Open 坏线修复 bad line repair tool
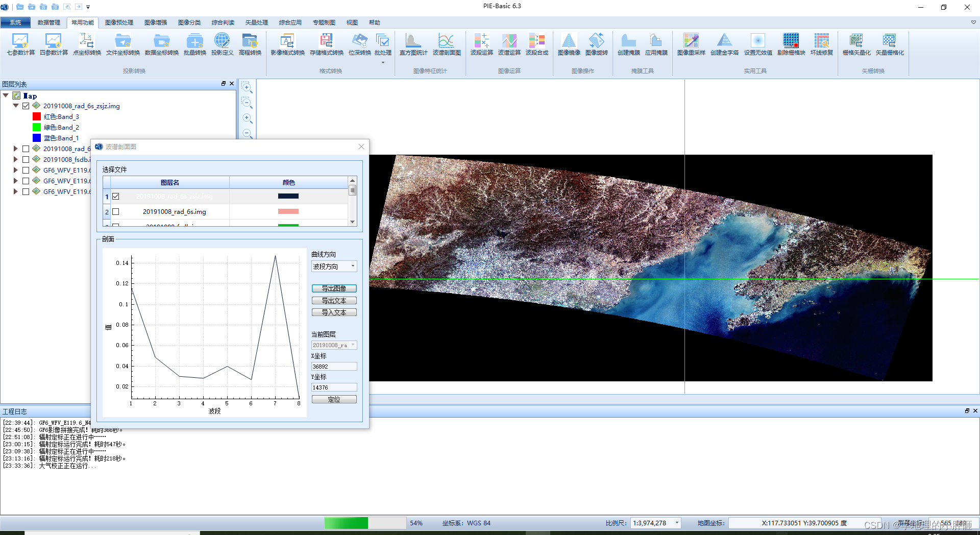This screenshot has height=535, width=980. pos(822,44)
